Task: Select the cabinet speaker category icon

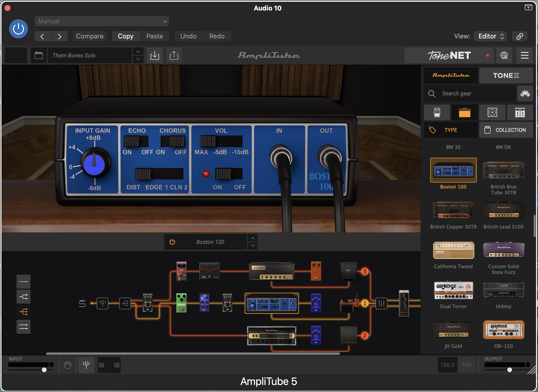Action: coord(492,113)
